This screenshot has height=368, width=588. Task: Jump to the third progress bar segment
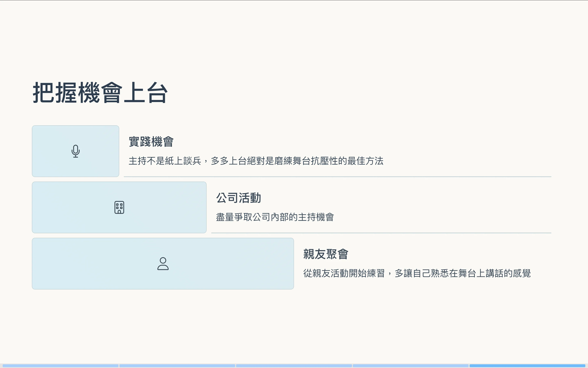click(294, 366)
